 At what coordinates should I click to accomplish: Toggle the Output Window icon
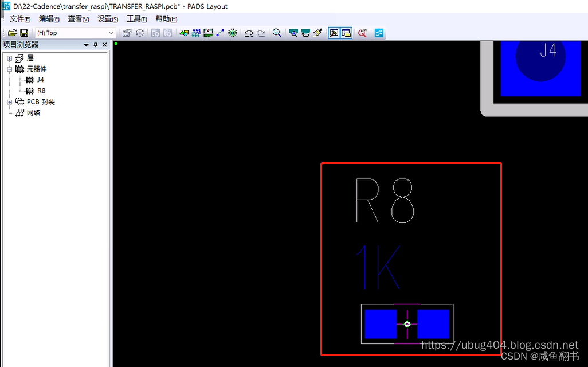334,33
